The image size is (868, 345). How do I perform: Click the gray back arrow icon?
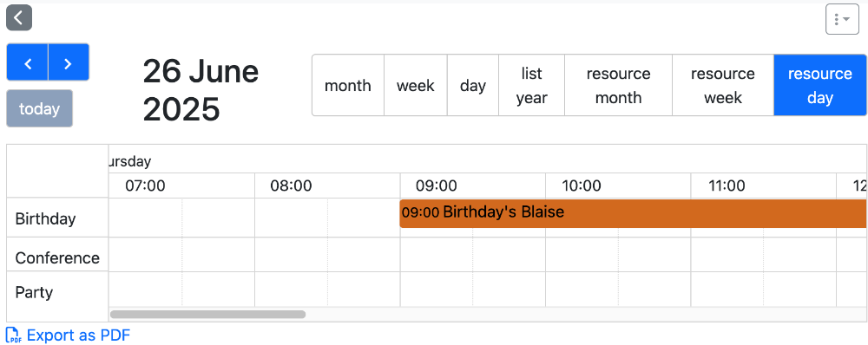(19, 17)
